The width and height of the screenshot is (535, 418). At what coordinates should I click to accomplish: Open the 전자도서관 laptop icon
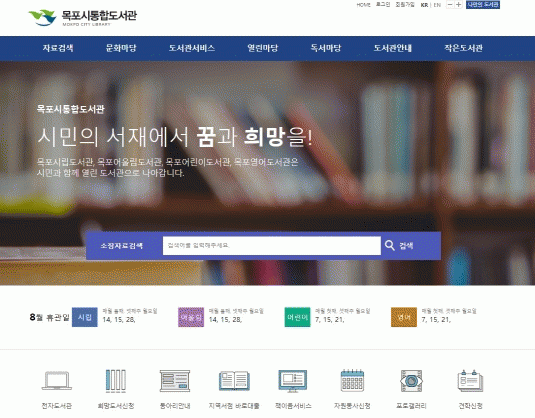(x=57, y=380)
